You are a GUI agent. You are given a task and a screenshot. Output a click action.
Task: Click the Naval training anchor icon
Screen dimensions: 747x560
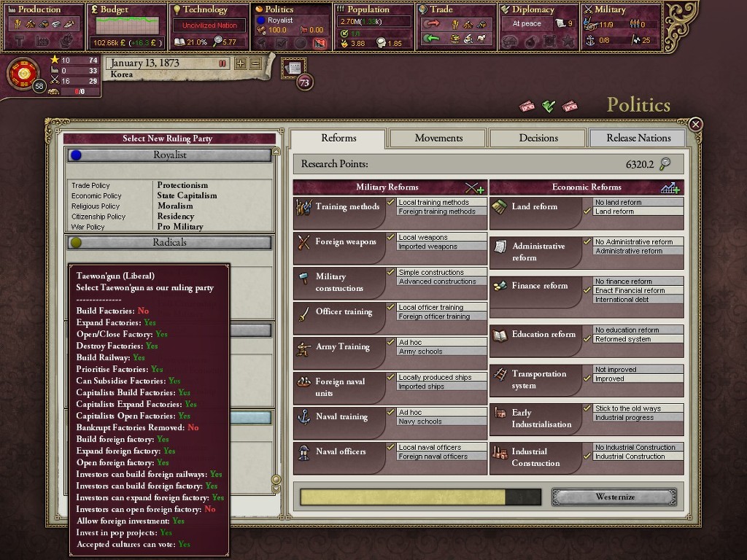[303, 416]
